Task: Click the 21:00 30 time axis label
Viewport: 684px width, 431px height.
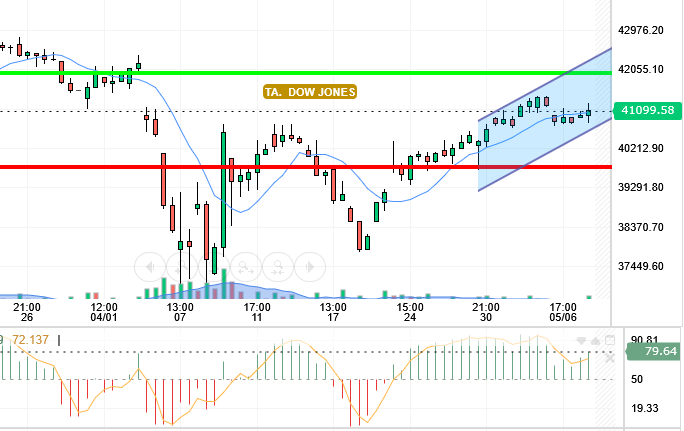Action: [x=486, y=312]
